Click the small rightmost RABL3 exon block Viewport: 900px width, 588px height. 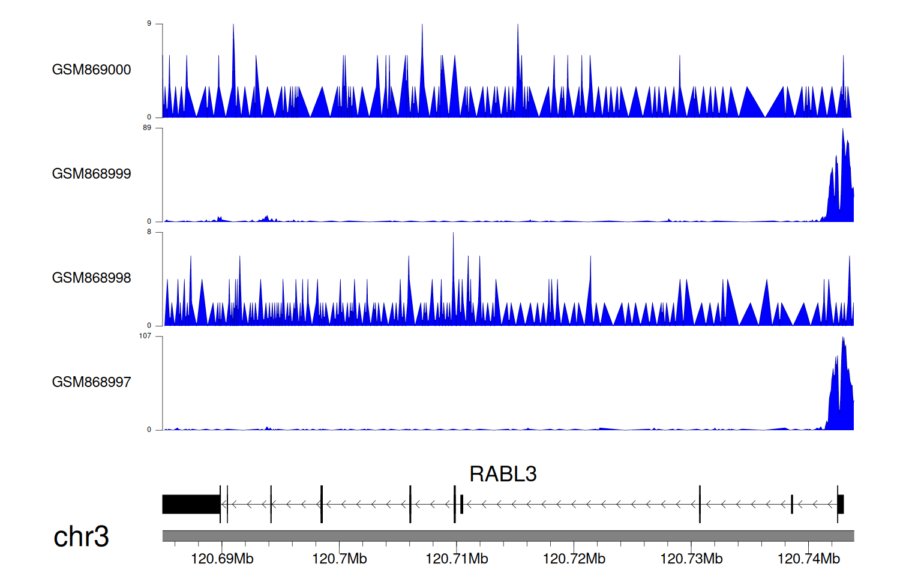pyautogui.click(x=841, y=504)
